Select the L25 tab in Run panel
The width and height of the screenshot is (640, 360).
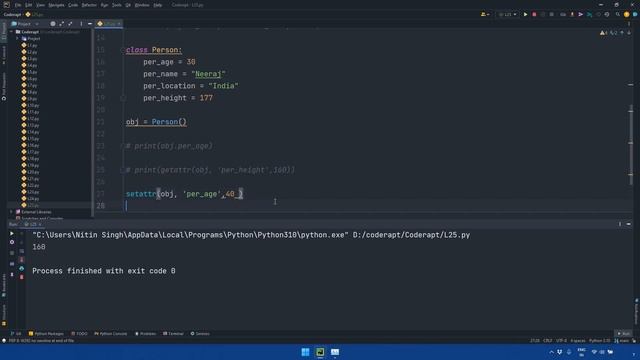[x=32, y=224]
